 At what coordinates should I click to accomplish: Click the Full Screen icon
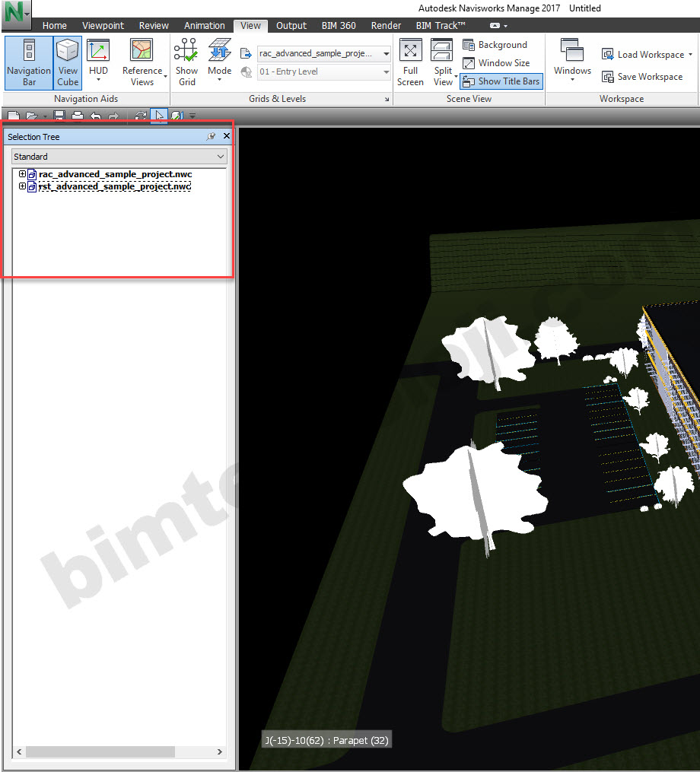point(410,63)
